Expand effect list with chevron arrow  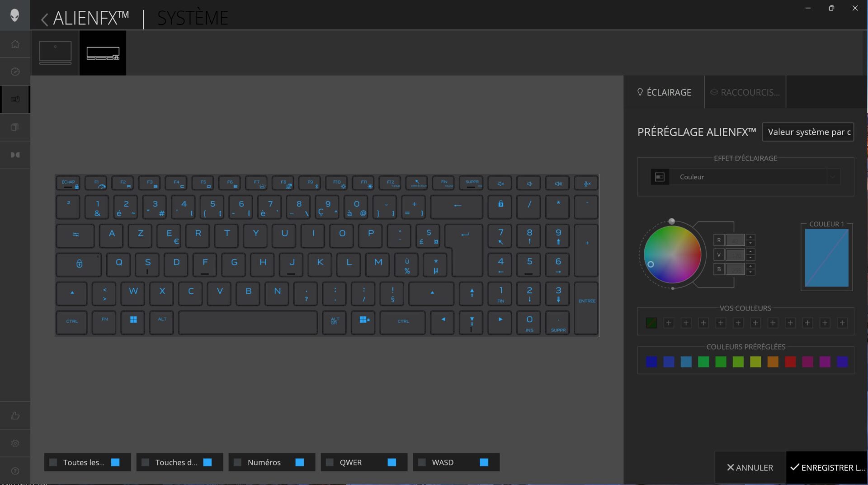[x=832, y=177]
